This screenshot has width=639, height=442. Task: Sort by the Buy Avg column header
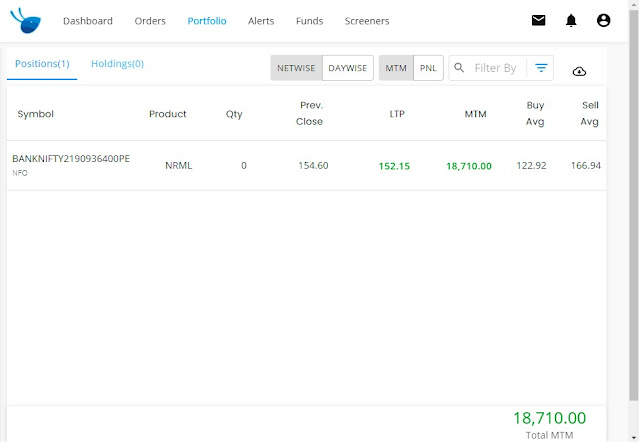tap(535, 113)
